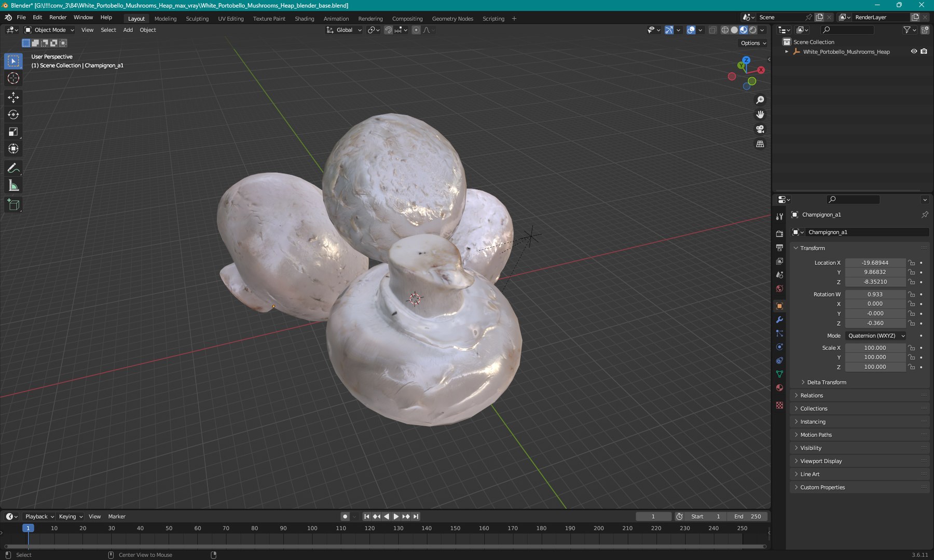Click the pan view hand icon
Screen dimensions: 934x560
[x=760, y=115]
